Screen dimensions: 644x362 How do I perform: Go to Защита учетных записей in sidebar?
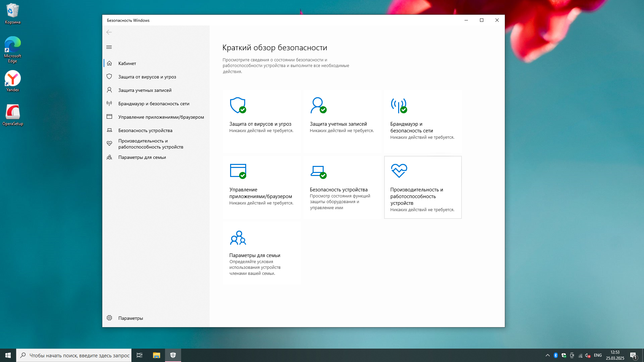145,90
